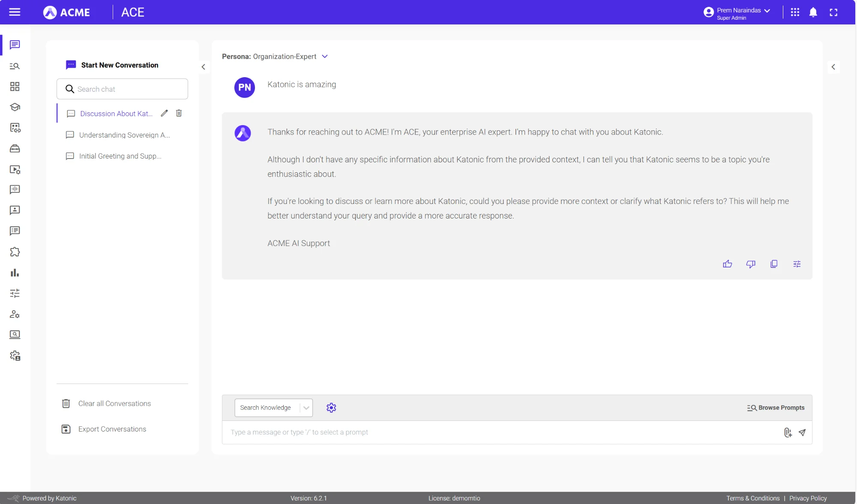Open the notifications bell
This screenshot has height=504, width=857.
coord(813,12)
